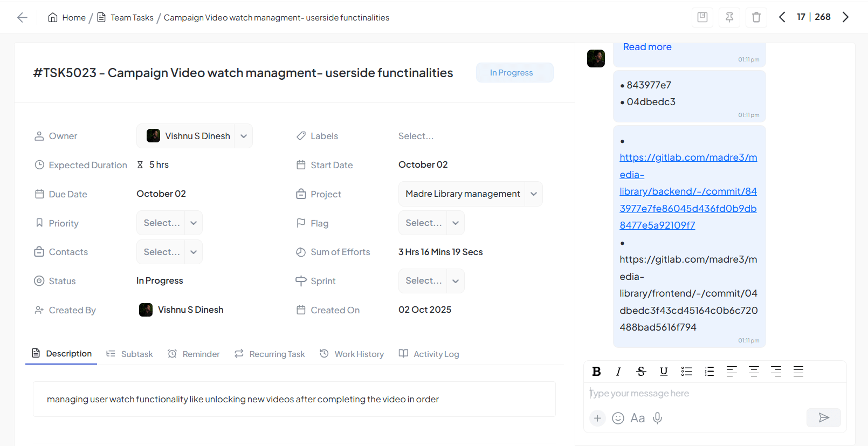Toggle strikethrough formatting

point(641,371)
